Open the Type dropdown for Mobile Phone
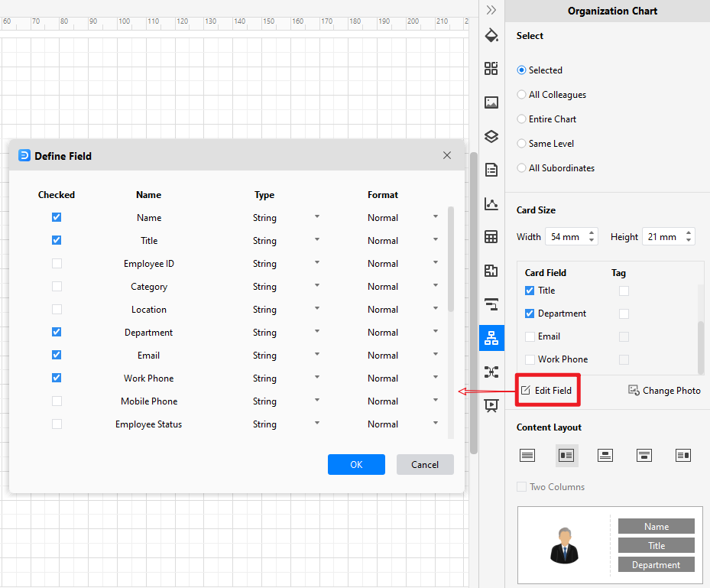 (x=317, y=400)
